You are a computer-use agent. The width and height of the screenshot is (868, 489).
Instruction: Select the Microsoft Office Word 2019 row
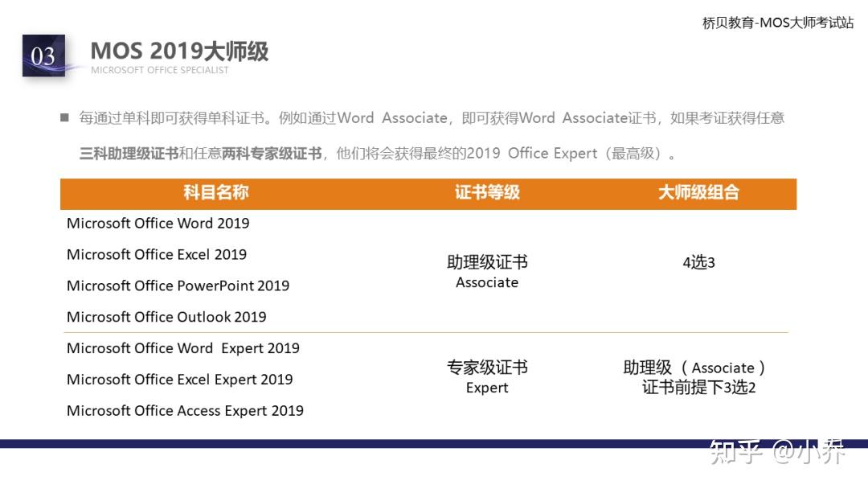coord(158,223)
